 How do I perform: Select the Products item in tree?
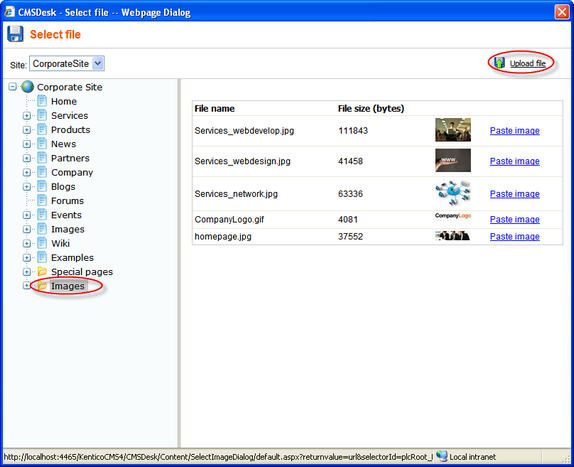(x=70, y=130)
